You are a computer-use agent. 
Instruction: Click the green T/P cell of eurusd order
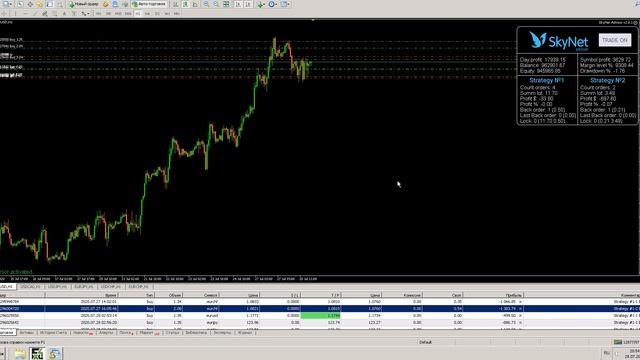[x=320, y=316]
